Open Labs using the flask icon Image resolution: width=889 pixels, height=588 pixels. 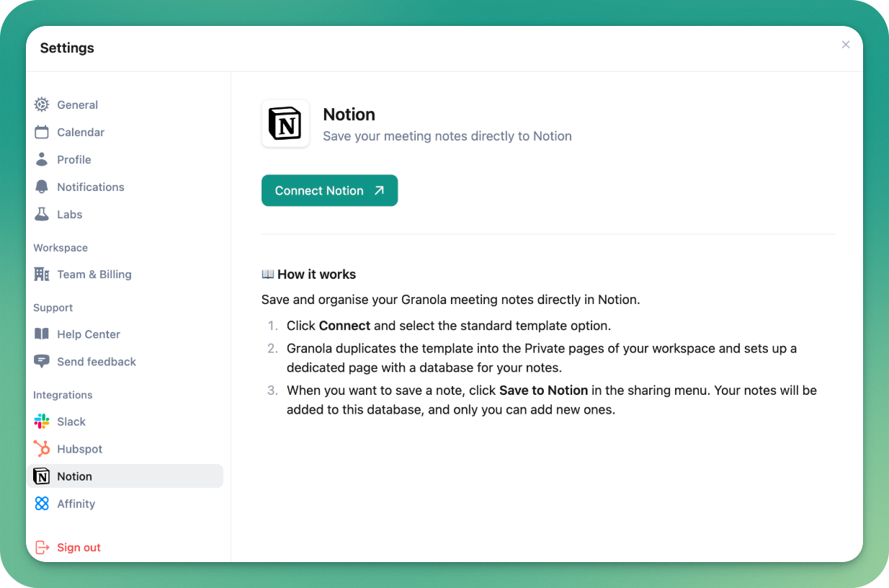(42, 214)
